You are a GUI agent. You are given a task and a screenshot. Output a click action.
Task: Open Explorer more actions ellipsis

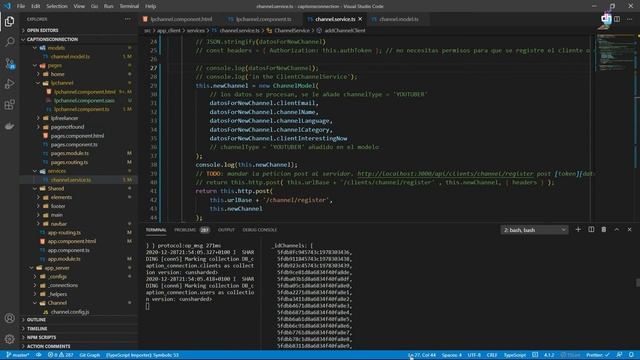pyautogui.click(x=128, y=19)
